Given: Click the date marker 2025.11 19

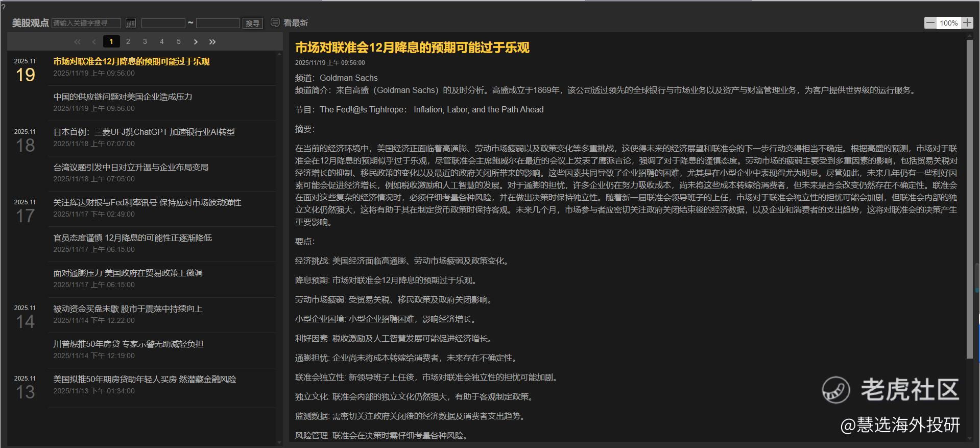Looking at the screenshot, I should [x=25, y=70].
